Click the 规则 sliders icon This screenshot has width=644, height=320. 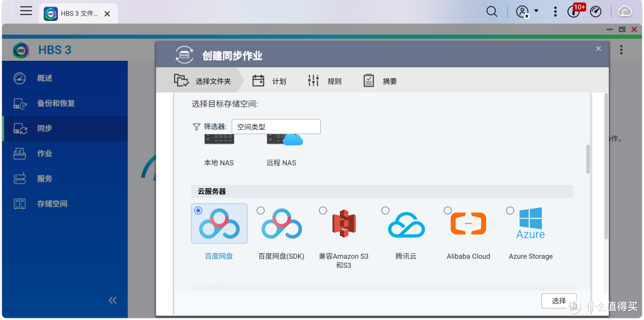(314, 80)
